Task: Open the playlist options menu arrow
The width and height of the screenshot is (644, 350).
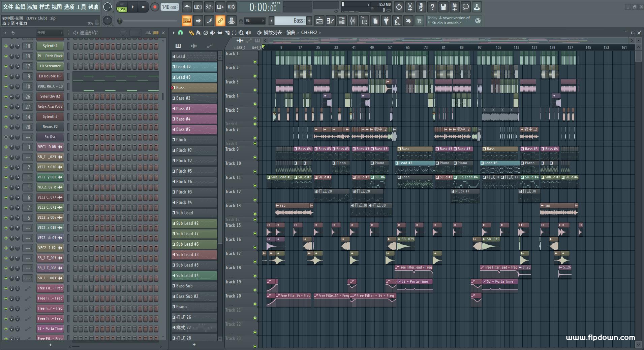Action: (x=174, y=33)
